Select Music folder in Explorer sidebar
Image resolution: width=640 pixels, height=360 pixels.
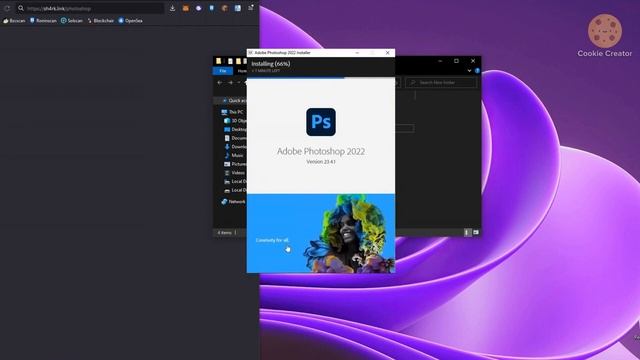(x=234, y=156)
